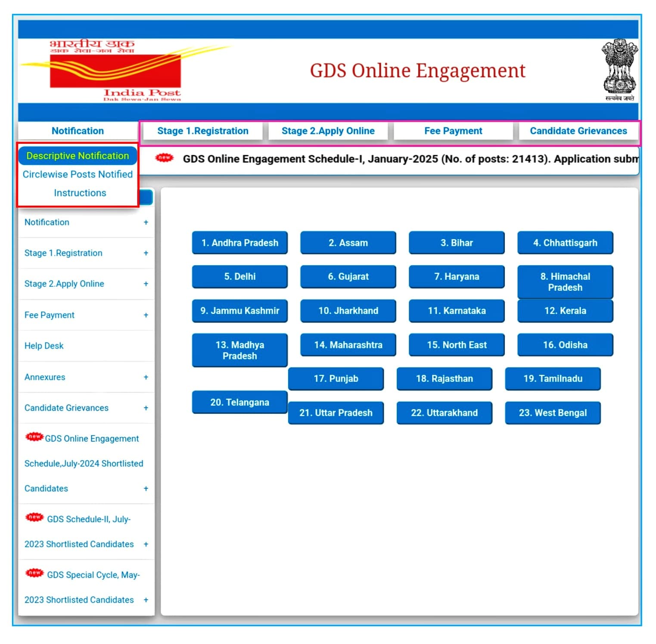Open the Candidate Grievances top tab

click(578, 131)
